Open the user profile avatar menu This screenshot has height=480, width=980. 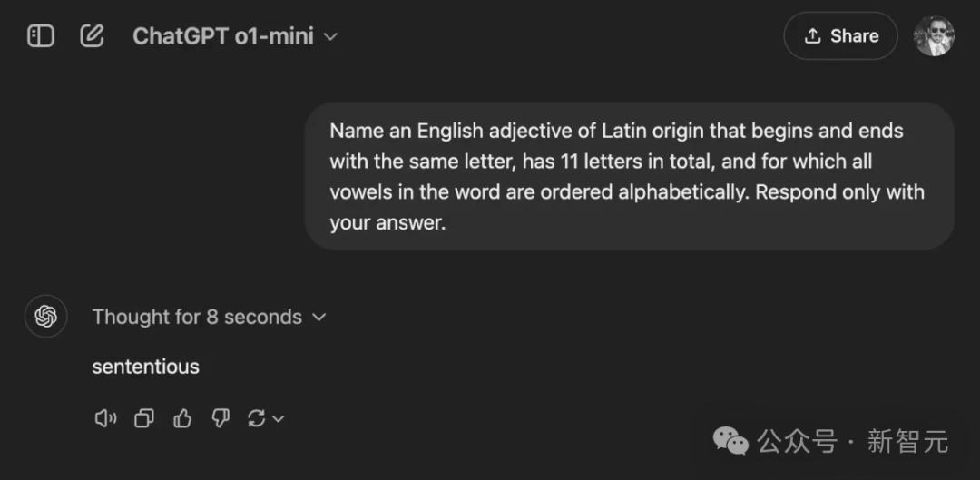point(934,36)
